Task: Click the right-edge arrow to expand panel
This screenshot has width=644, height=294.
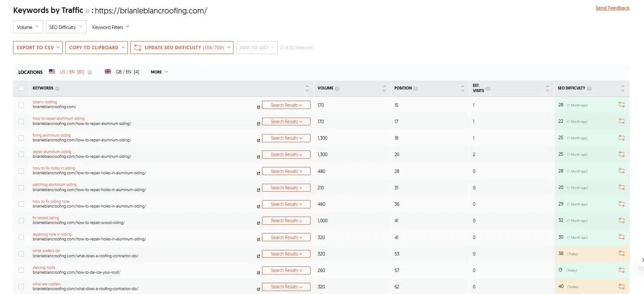Action: 642,260
